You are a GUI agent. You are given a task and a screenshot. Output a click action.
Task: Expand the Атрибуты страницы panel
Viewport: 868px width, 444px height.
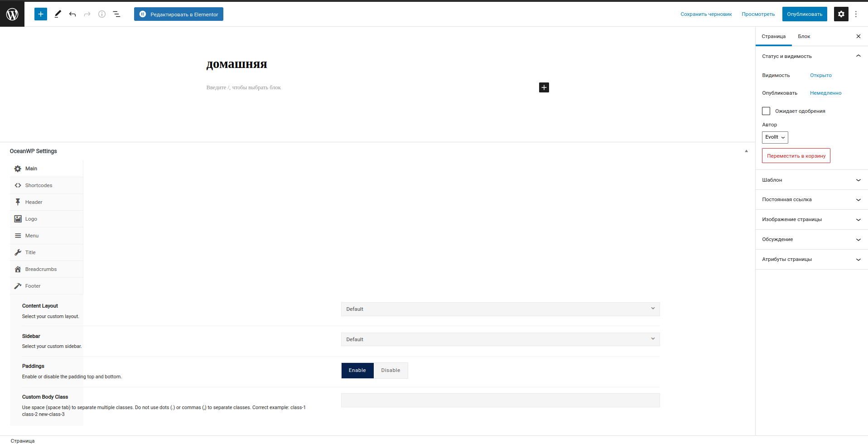(812, 259)
